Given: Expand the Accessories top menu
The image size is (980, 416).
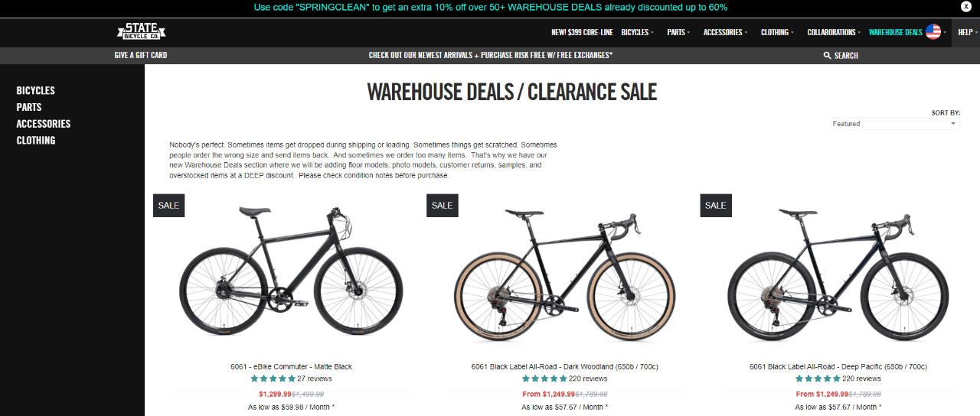Looking at the screenshot, I should 725,32.
